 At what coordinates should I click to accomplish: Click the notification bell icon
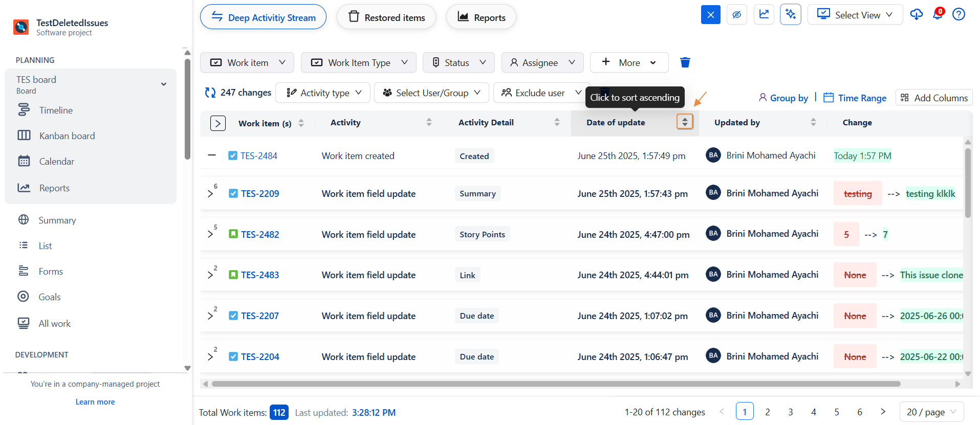pos(938,14)
